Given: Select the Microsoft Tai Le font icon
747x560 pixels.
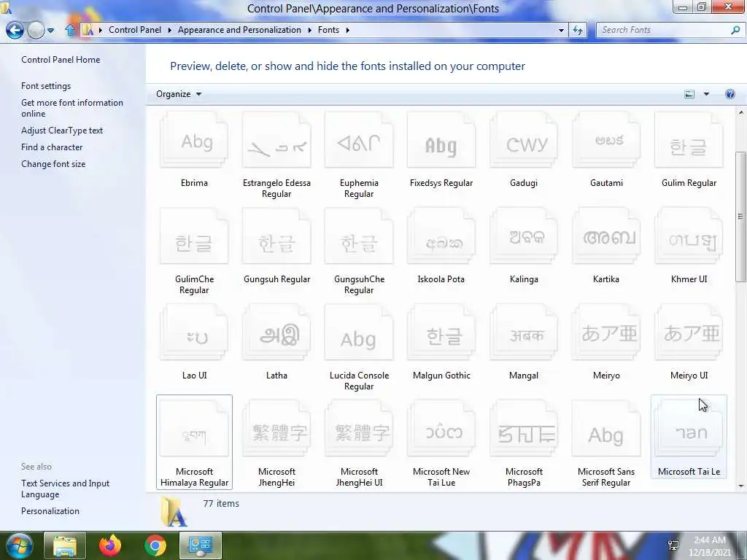Looking at the screenshot, I should (x=689, y=429).
